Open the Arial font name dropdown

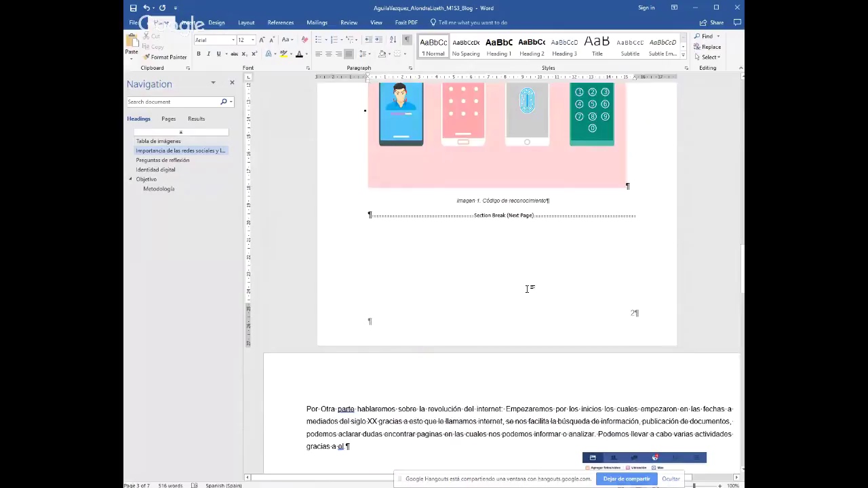click(233, 40)
